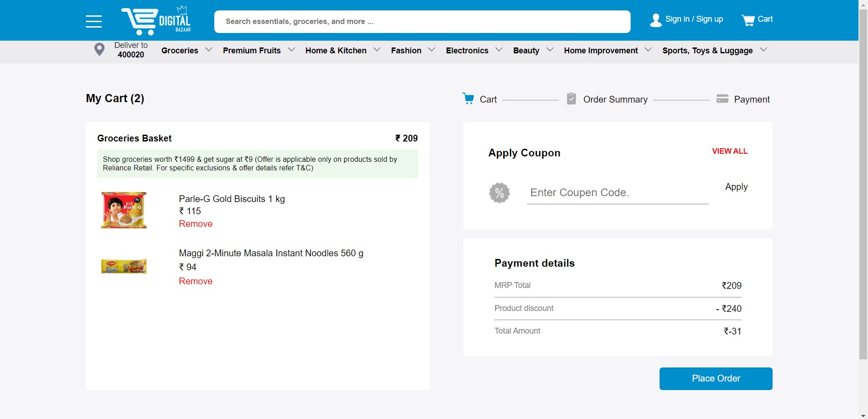Click the My Cart (2) heading
Viewport: 868px width, 419px height.
tap(115, 99)
